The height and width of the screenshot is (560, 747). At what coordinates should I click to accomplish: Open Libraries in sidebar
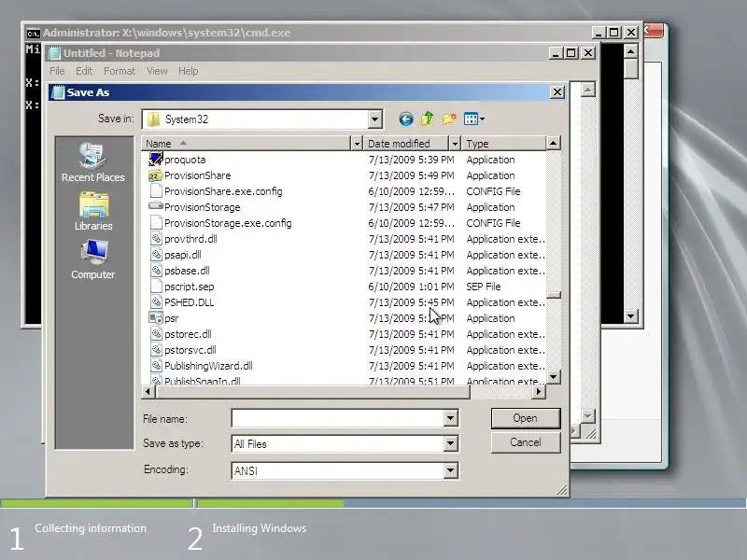tap(93, 212)
